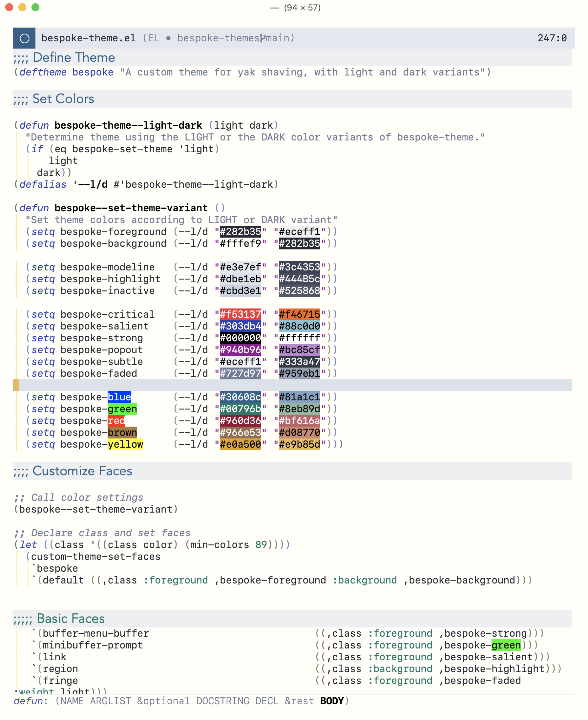
Task: Click the #bf616a dark red swatch
Action: tap(300, 421)
